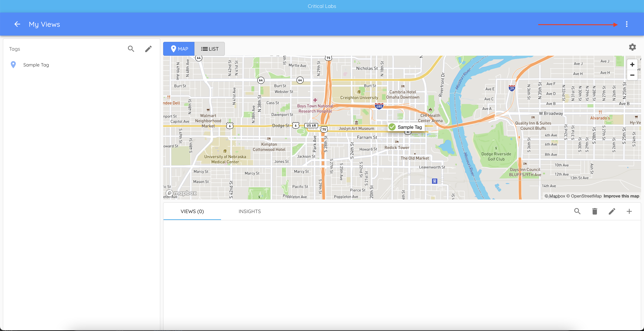Open map settings gear

click(632, 47)
